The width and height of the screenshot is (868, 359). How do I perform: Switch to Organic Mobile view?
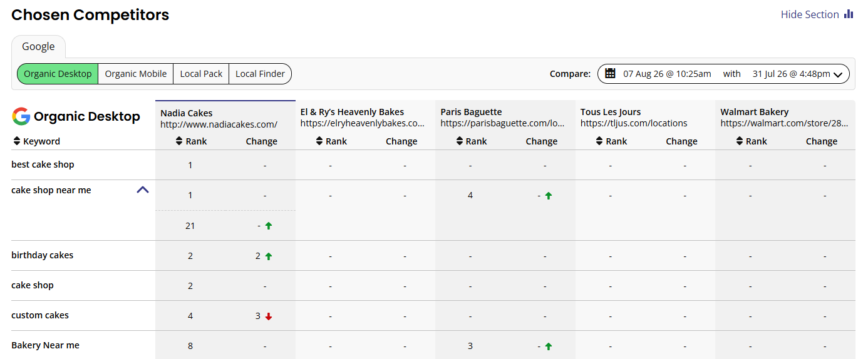tap(136, 74)
